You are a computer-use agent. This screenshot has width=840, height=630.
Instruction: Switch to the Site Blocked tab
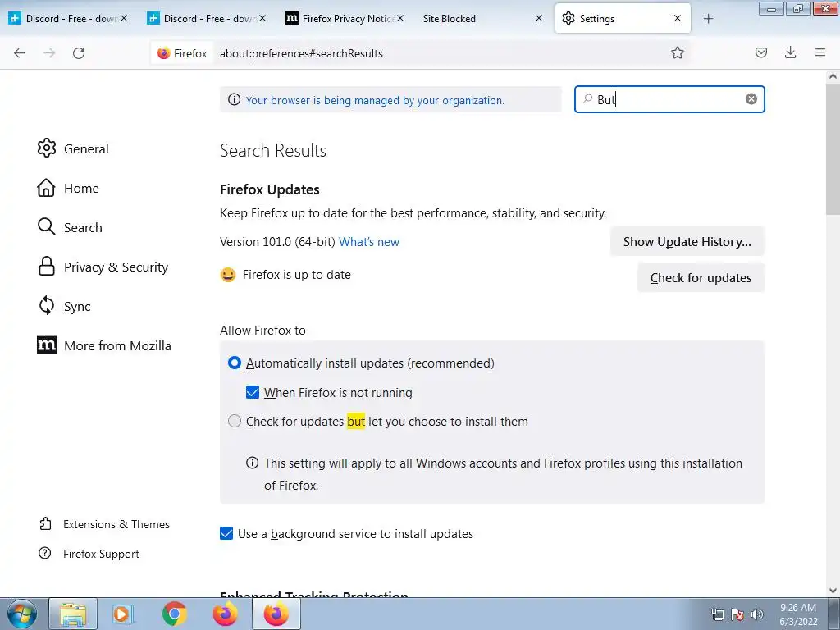point(449,18)
